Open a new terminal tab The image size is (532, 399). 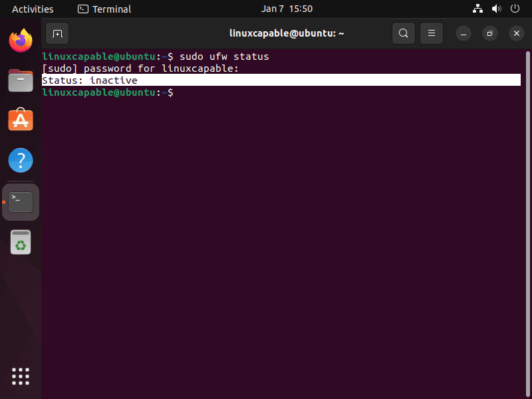click(x=57, y=33)
